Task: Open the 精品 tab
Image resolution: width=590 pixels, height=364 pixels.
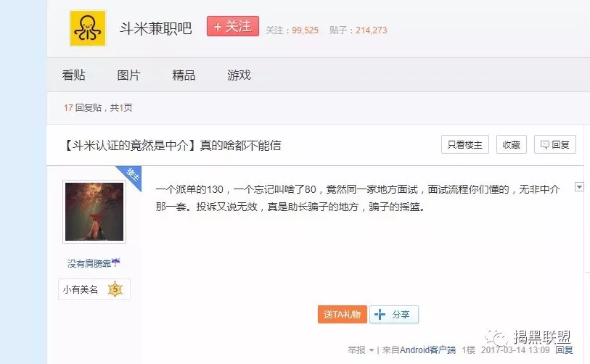Action: 184,75
